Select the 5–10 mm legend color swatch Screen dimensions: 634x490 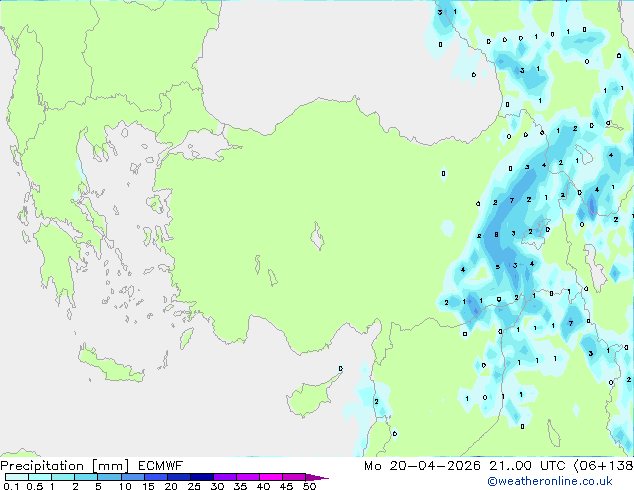point(109,477)
